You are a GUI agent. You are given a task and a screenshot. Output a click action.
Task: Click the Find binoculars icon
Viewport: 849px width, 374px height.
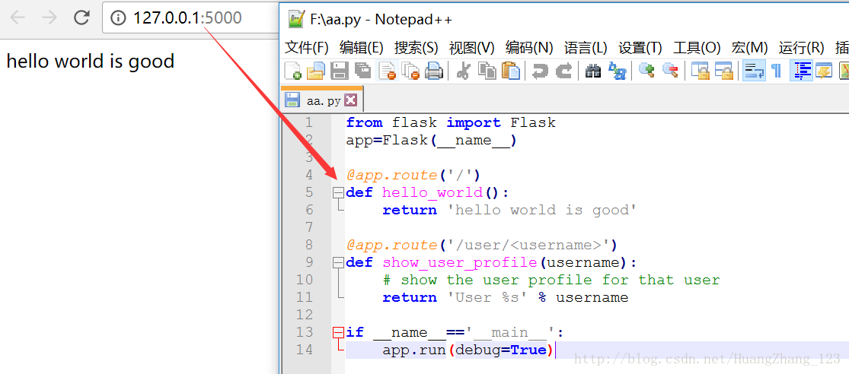pyautogui.click(x=593, y=71)
